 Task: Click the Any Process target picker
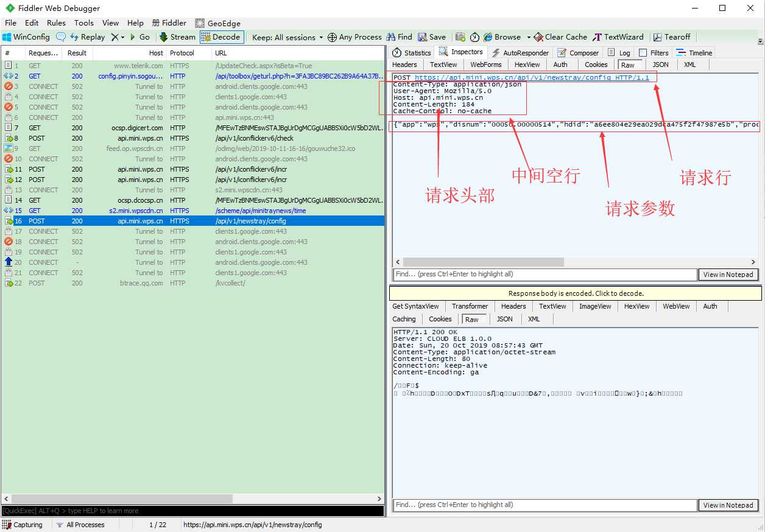(x=354, y=37)
